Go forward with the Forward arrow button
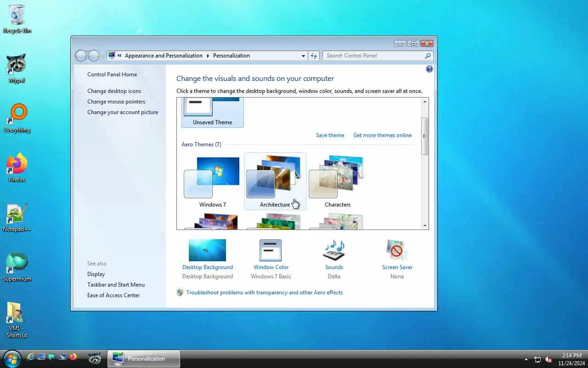Image resolution: width=588 pixels, height=368 pixels. (94, 56)
